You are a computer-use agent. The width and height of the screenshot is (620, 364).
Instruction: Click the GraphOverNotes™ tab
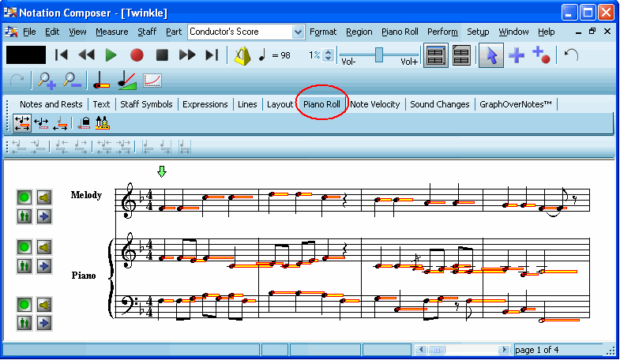pos(515,104)
